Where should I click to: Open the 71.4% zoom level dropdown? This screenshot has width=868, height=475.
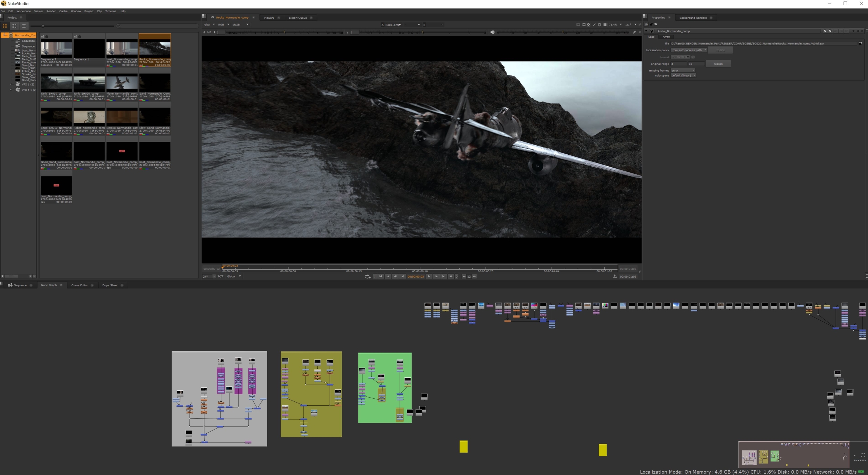click(x=615, y=24)
